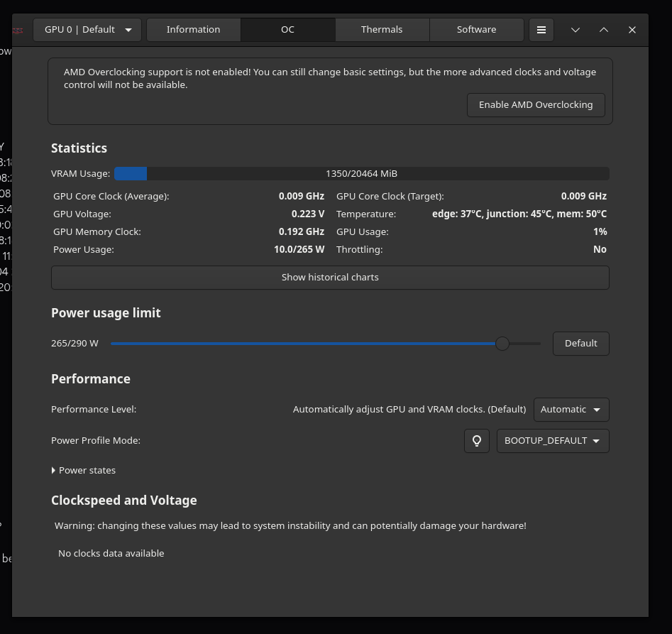The width and height of the screenshot is (672, 634).
Task: Click the GPU Core Clock (Average) label
Action: point(111,197)
